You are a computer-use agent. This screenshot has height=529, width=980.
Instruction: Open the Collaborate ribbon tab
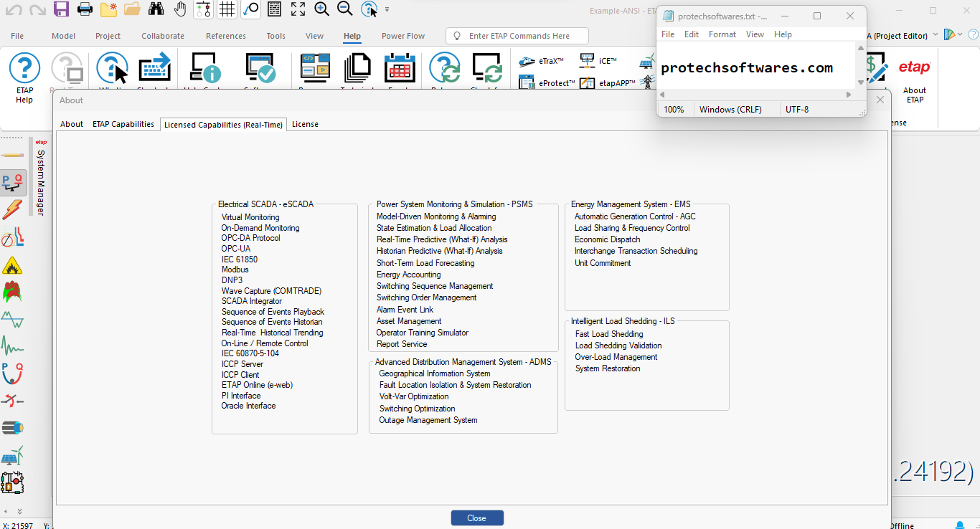pos(163,36)
